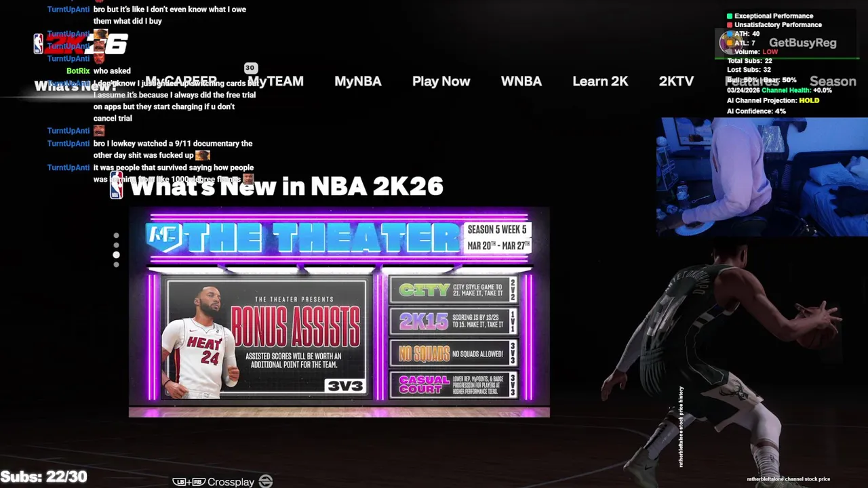Open the WNBA tab
868x488 pixels.
pyautogui.click(x=521, y=81)
